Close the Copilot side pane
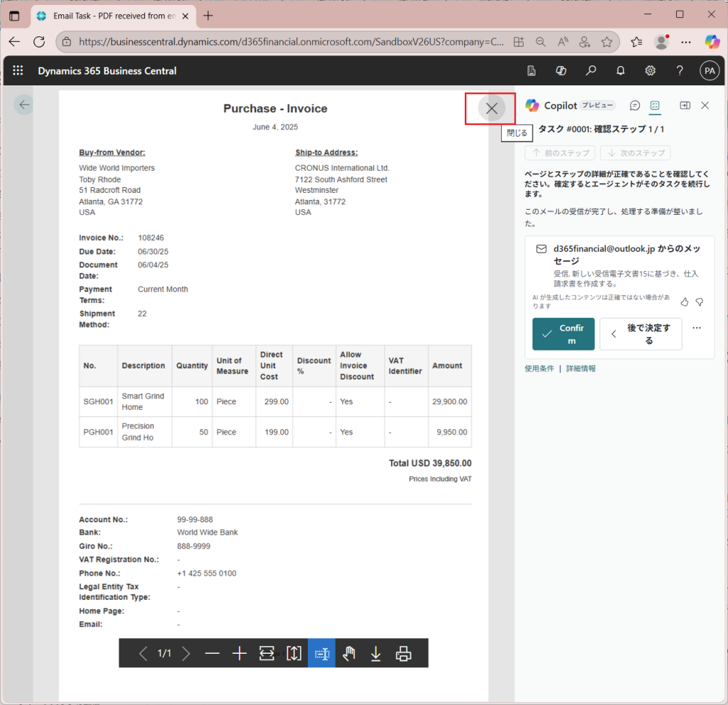This screenshot has height=705, width=728. tap(705, 105)
